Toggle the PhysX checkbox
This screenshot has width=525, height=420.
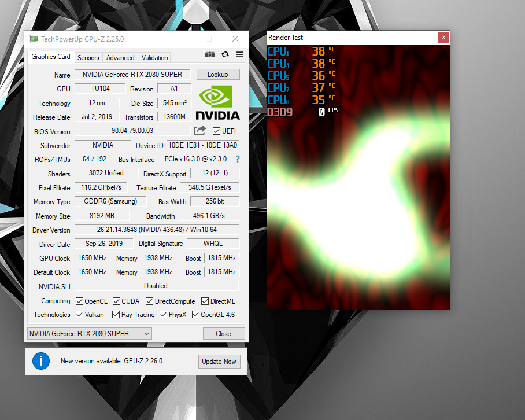point(164,315)
